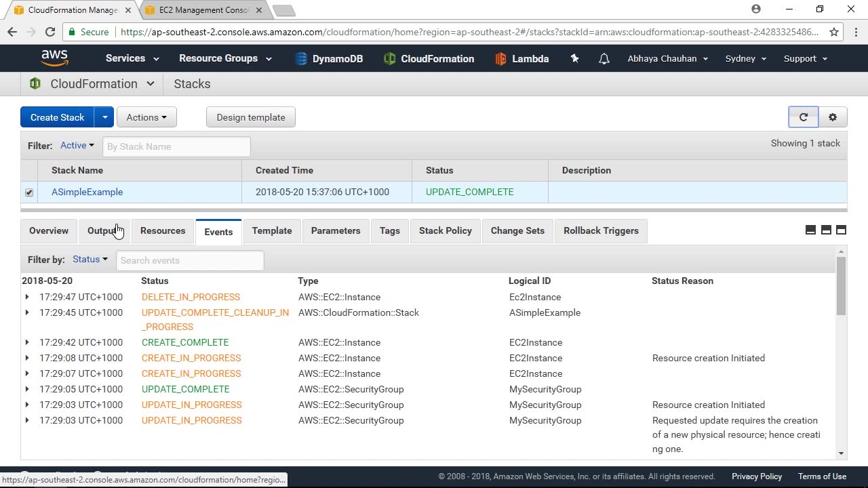Expand the 17:29:08 CREATE_IN_PROGRESS event

pos(27,358)
